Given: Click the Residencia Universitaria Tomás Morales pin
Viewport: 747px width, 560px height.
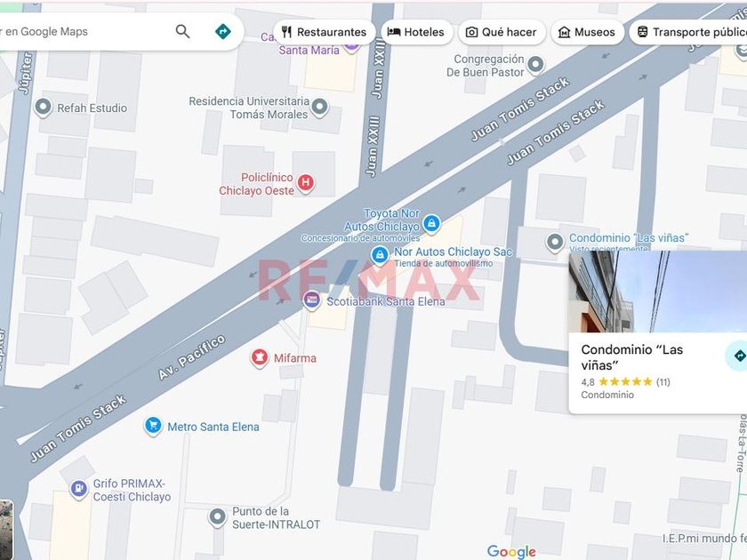Looking at the screenshot, I should tap(319, 107).
